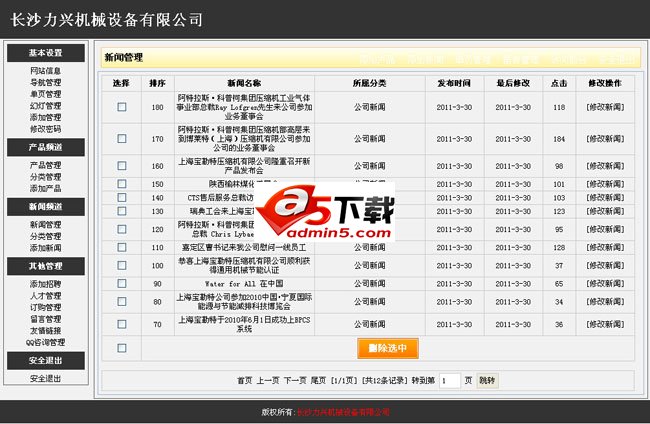Go to 首页 in pagination
Screen dimensions: 650x424
tap(245, 380)
